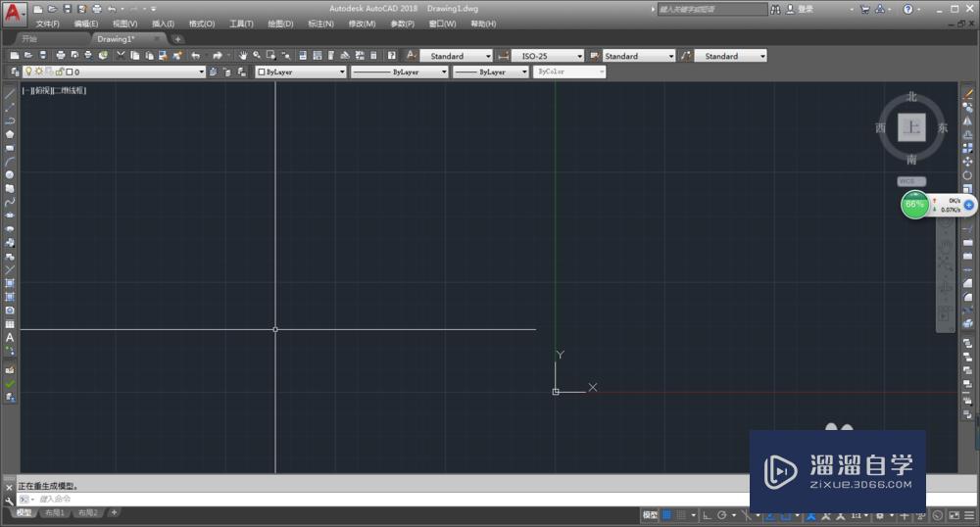The height and width of the screenshot is (527, 980).
Task: Open the 编辑(E) menu
Action: click(86, 24)
